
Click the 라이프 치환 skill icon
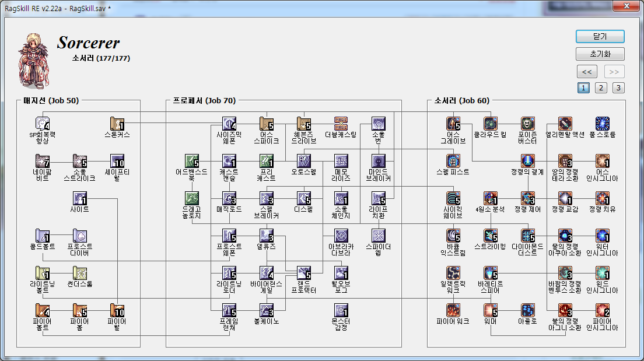[x=378, y=198]
